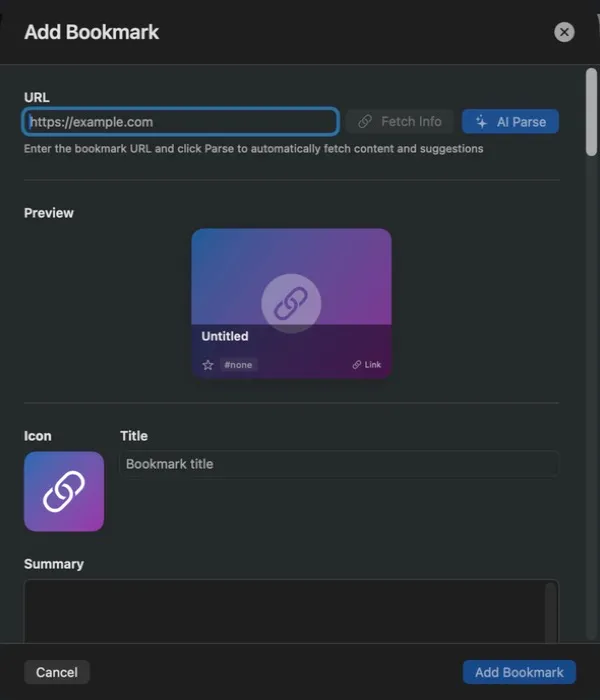Click the AI Parse button

point(510,121)
